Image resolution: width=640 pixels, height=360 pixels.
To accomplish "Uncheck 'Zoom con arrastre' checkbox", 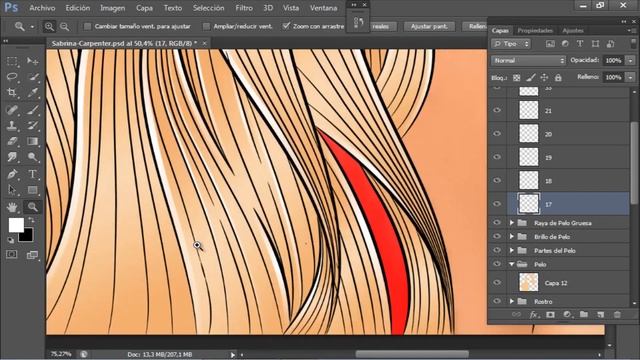I will [x=286, y=26].
